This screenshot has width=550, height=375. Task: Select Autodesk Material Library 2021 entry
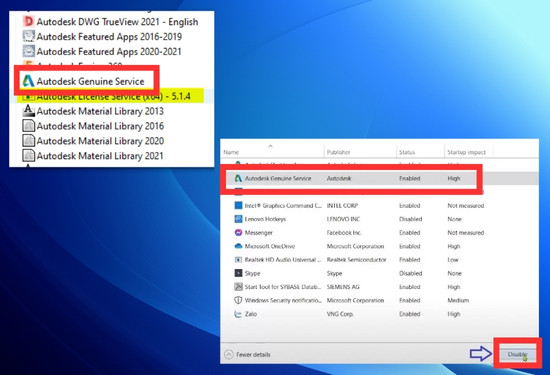[100, 156]
